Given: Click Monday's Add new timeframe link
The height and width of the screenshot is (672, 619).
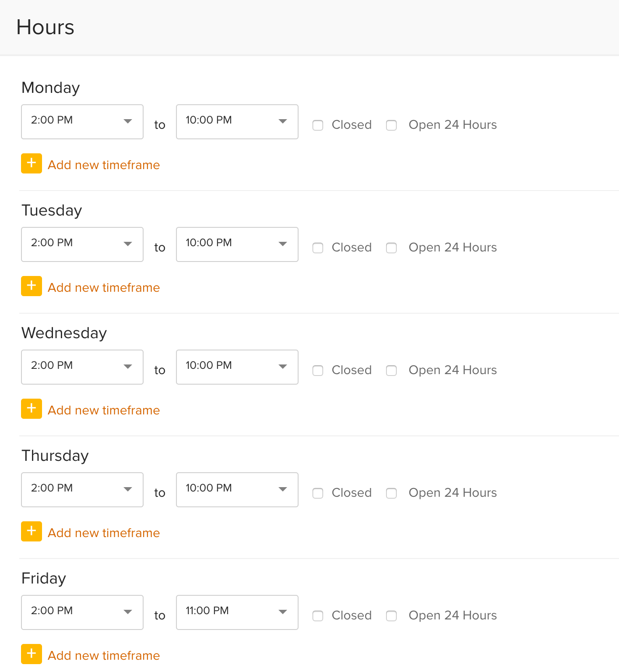Looking at the screenshot, I should coord(104,165).
